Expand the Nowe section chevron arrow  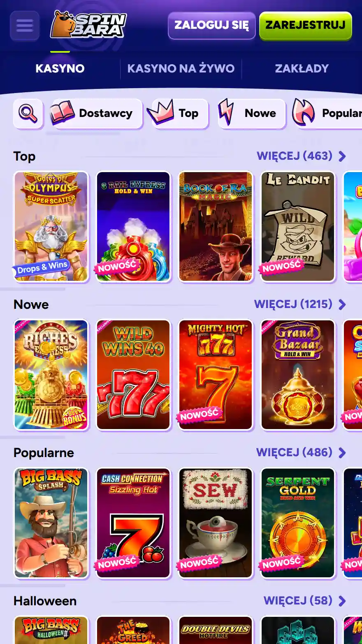click(342, 305)
